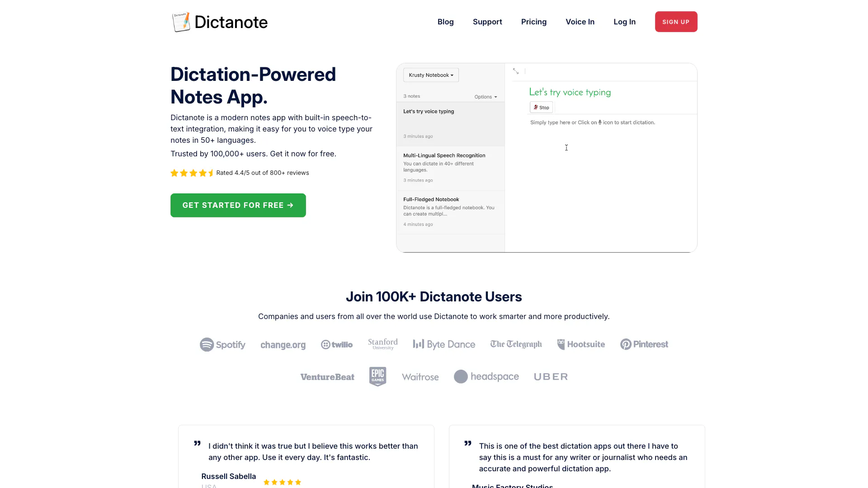Click the Epic Games logo
The height and width of the screenshot is (488, 868).
(377, 376)
